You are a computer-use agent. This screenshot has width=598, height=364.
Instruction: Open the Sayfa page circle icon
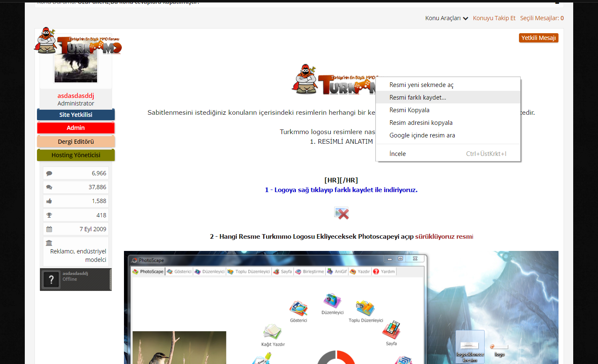[391, 330]
